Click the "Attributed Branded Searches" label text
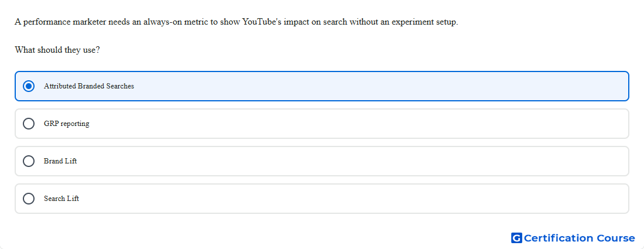 tap(89, 86)
